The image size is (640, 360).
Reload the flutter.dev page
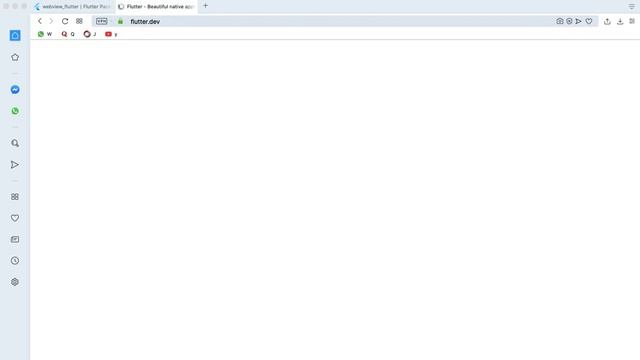click(65, 21)
